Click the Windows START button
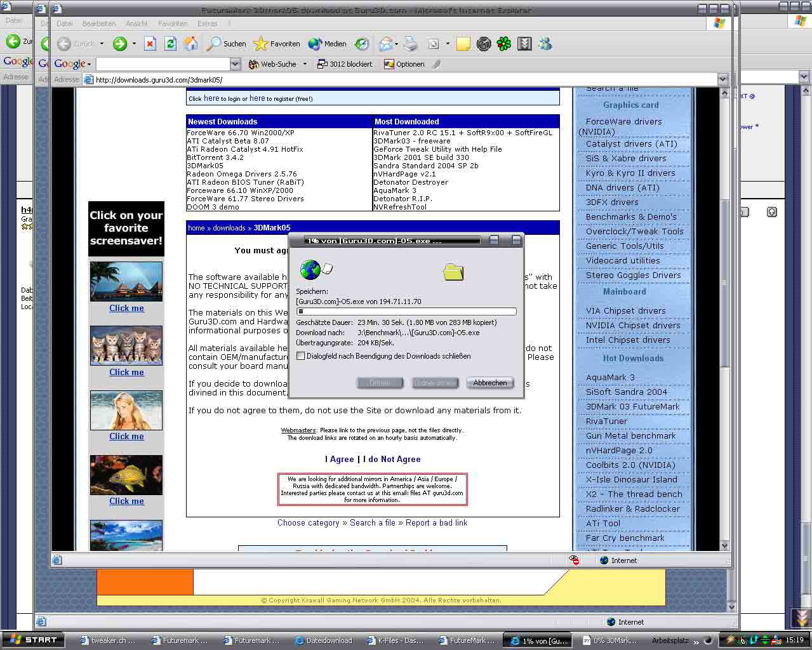The width and height of the screenshot is (812, 650). coord(35,640)
